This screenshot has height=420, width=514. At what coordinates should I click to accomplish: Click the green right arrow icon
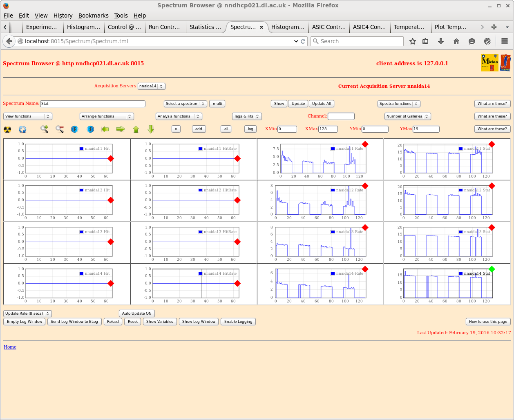coord(120,129)
